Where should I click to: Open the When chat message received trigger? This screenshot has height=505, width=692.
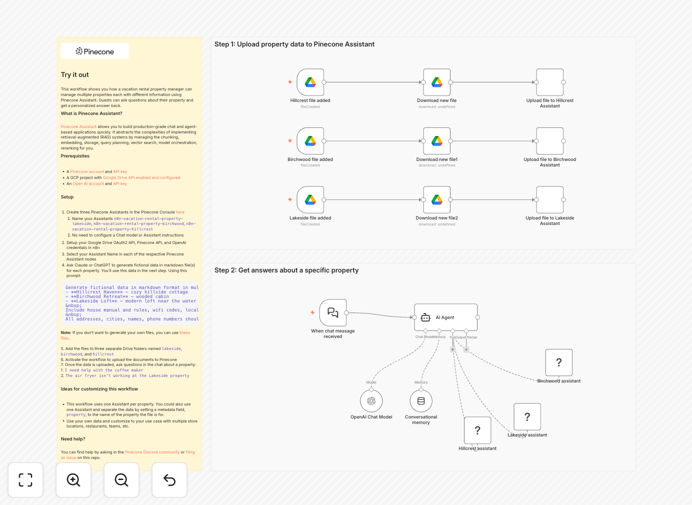pos(333,313)
